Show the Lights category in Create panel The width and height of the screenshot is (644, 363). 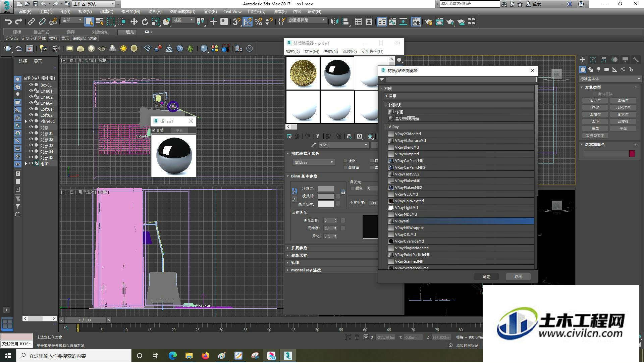tap(599, 69)
